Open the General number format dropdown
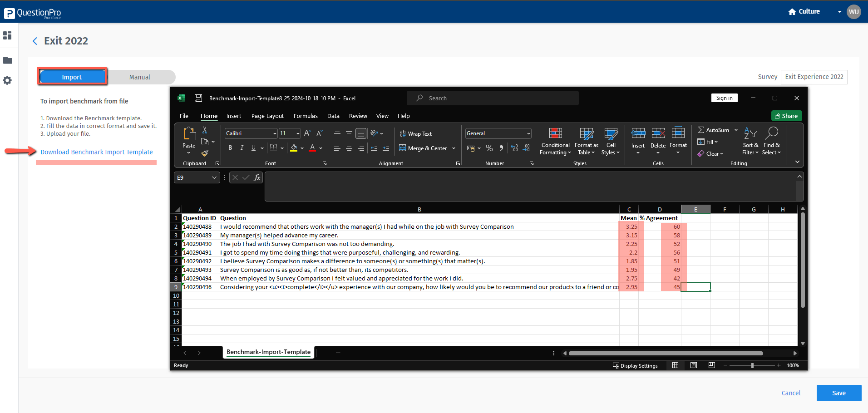 pos(528,133)
